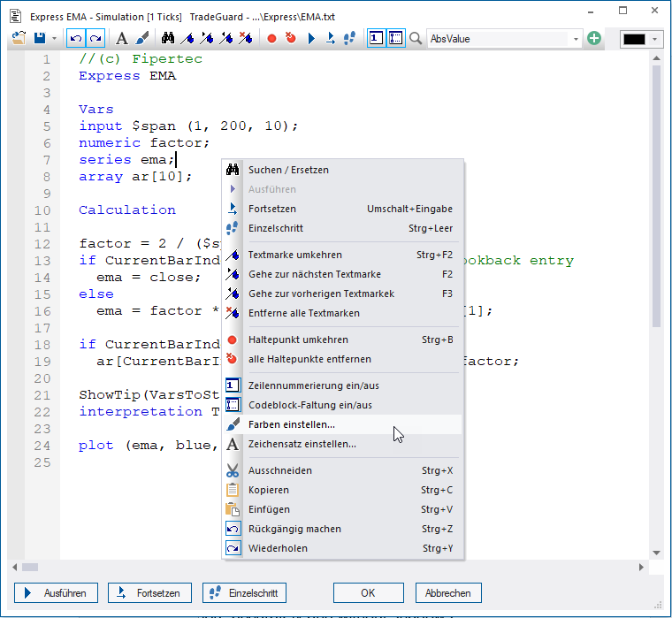This screenshot has width=672, height=618.
Task: Toggle line numbering button in toolbar
Action: [375, 39]
